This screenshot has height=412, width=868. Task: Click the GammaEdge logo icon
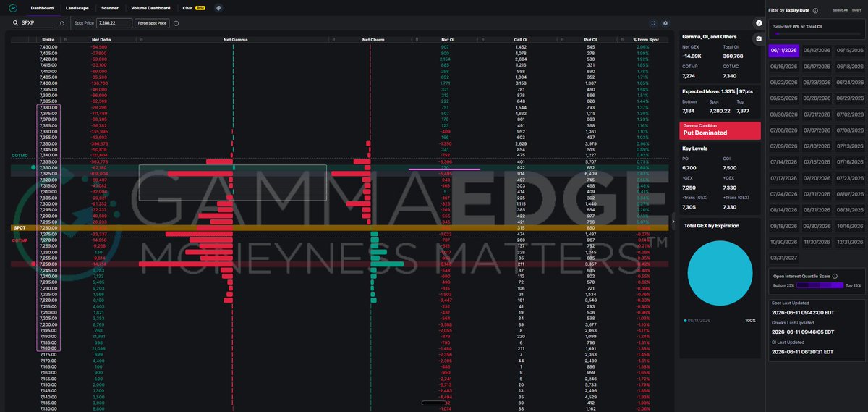(14, 7)
